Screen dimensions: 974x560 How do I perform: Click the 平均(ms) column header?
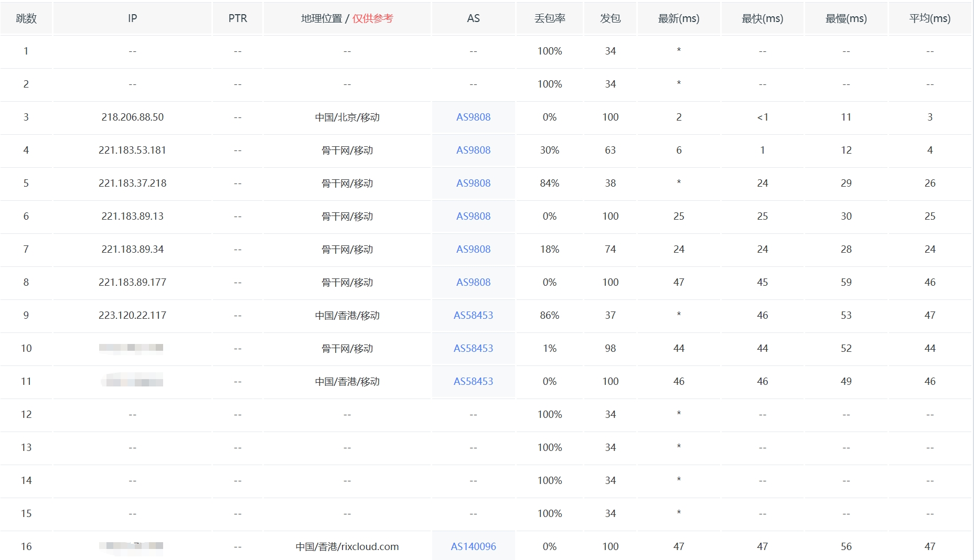point(929,18)
